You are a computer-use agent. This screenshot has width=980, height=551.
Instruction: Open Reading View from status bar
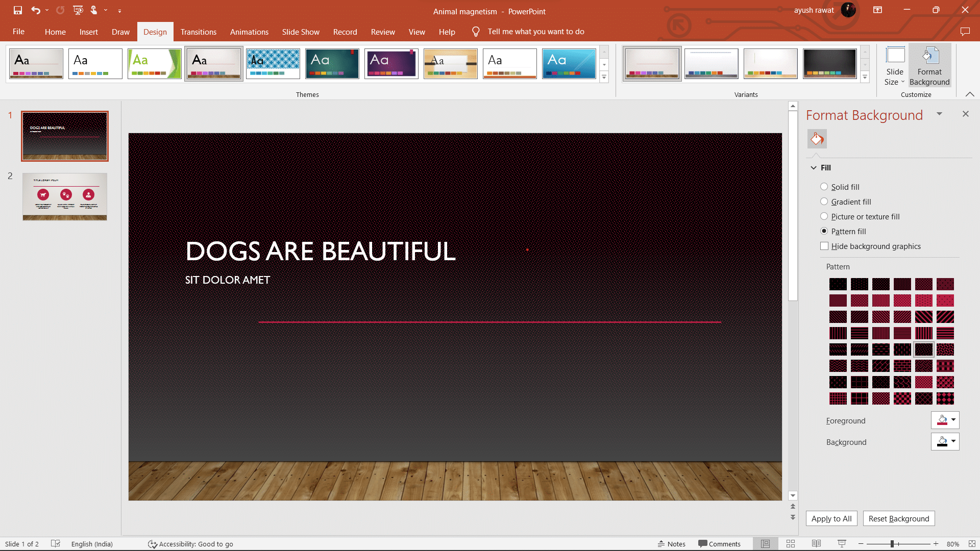816,544
